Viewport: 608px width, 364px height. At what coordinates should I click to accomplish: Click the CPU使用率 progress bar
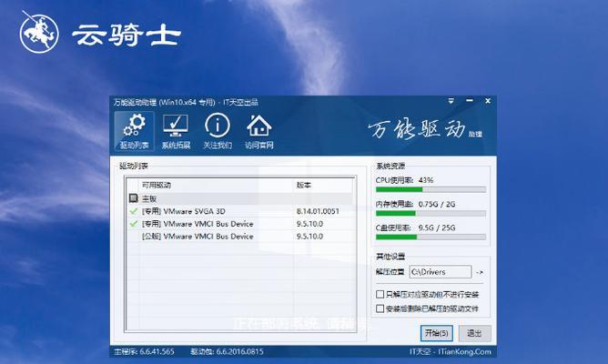pyautogui.click(x=431, y=189)
